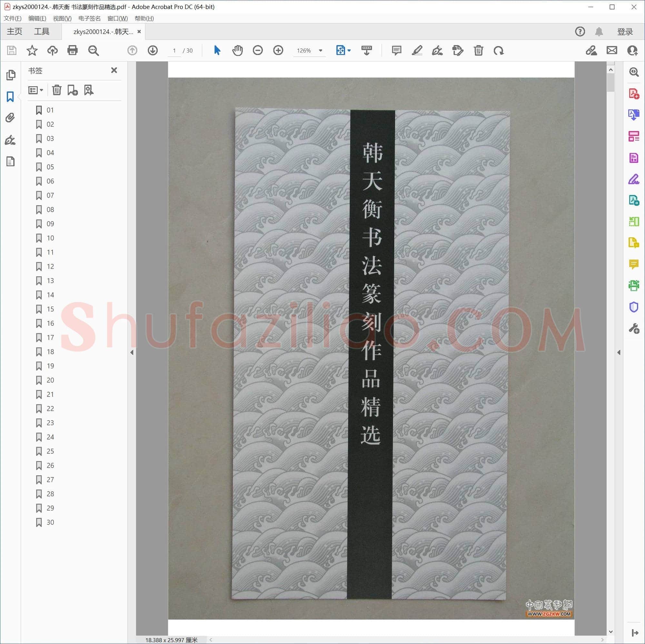Screen dimensions: 645x644
Task: Toggle the bookmarks panel icon
Action: [x=10, y=97]
